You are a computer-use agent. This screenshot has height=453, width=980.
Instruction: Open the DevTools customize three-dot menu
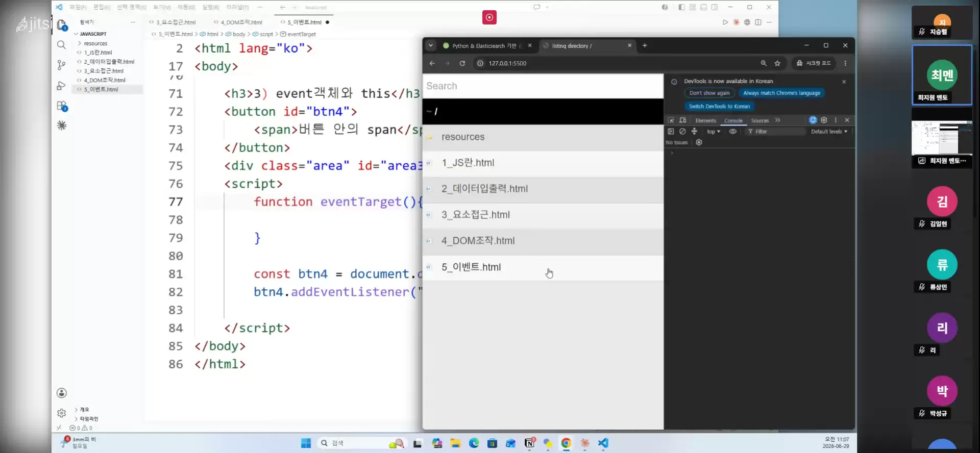pyautogui.click(x=836, y=120)
